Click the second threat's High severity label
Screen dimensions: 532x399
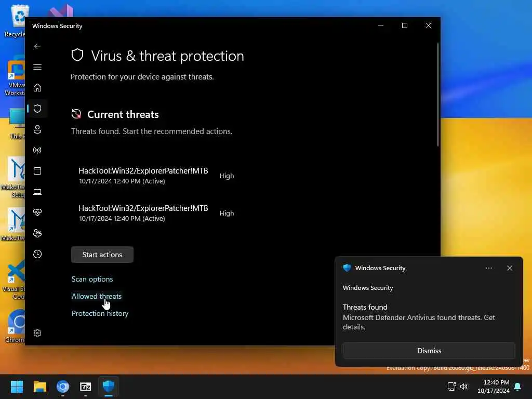coord(227,213)
